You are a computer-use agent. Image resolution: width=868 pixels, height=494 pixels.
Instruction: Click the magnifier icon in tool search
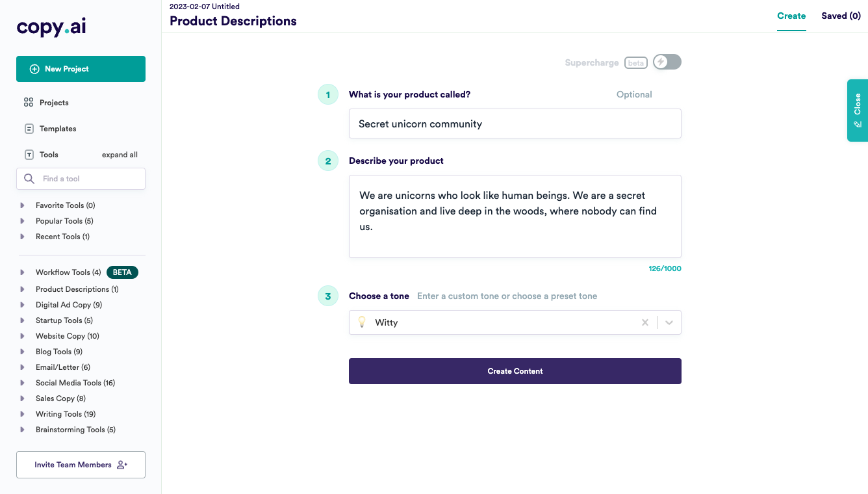pyautogui.click(x=29, y=179)
